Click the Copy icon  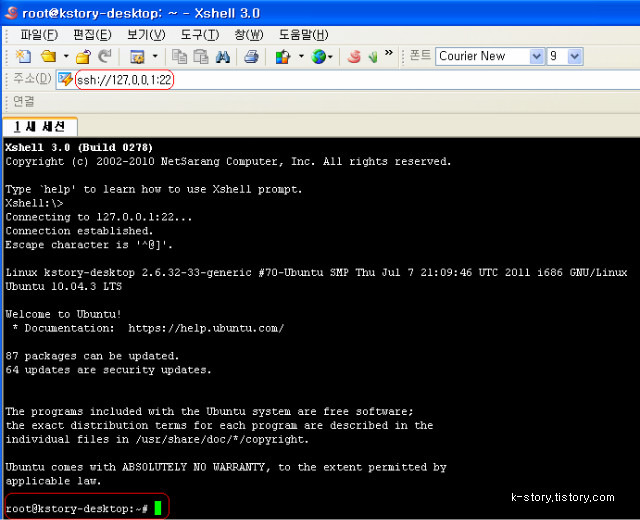(179, 56)
